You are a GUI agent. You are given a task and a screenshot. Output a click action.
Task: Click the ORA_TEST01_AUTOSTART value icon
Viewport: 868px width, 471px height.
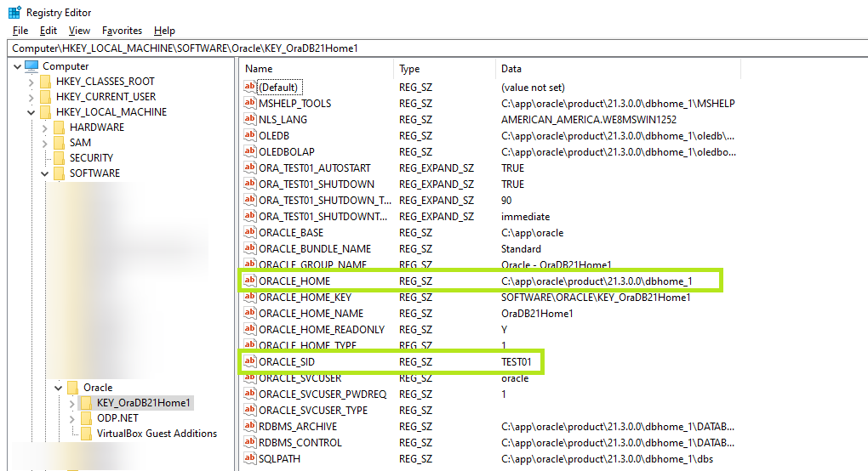pyautogui.click(x=249, y=167)
